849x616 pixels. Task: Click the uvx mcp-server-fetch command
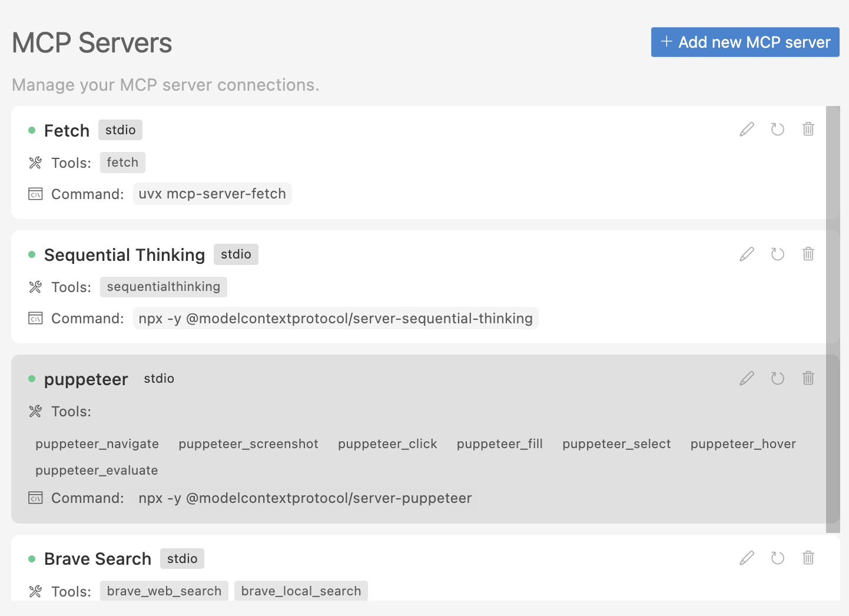click(x=213, y=194)
